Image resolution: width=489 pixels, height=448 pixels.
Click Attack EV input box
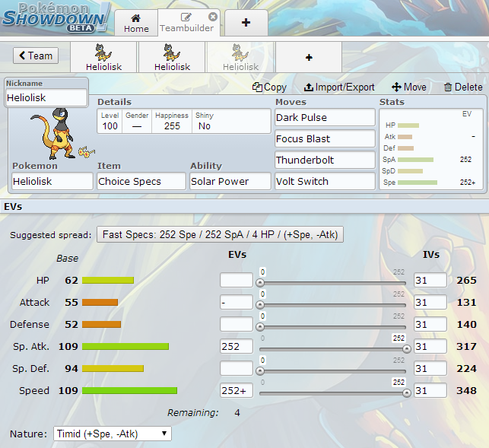(237, 302)
